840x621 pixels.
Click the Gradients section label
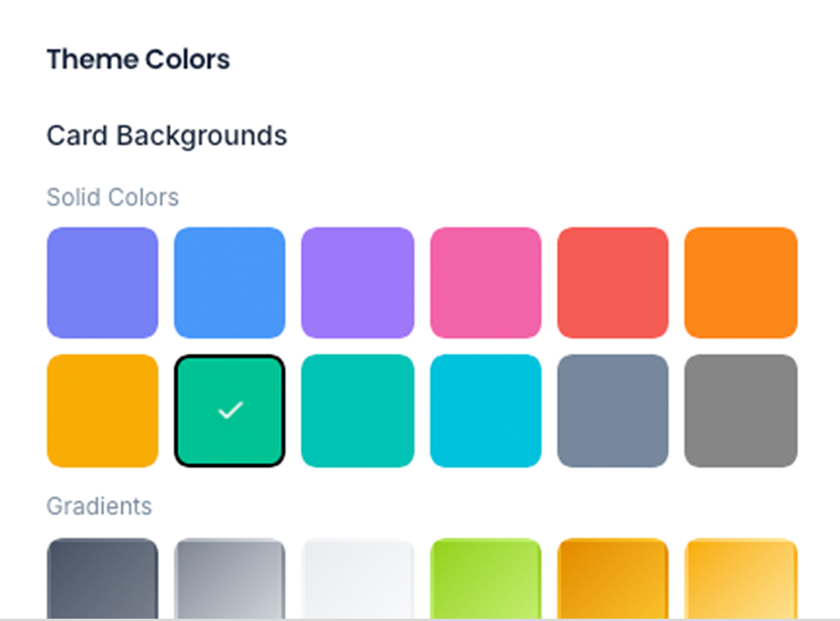99,506
